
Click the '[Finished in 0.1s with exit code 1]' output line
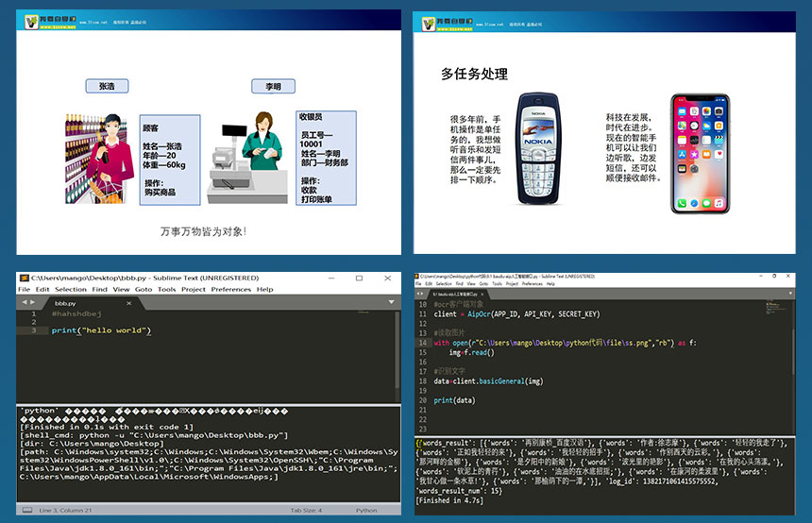pyautogui.click(x=106, y=428)
